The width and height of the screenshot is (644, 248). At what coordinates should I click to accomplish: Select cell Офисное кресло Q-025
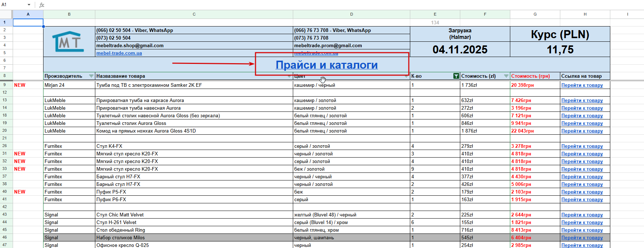[x=194, y=245]
